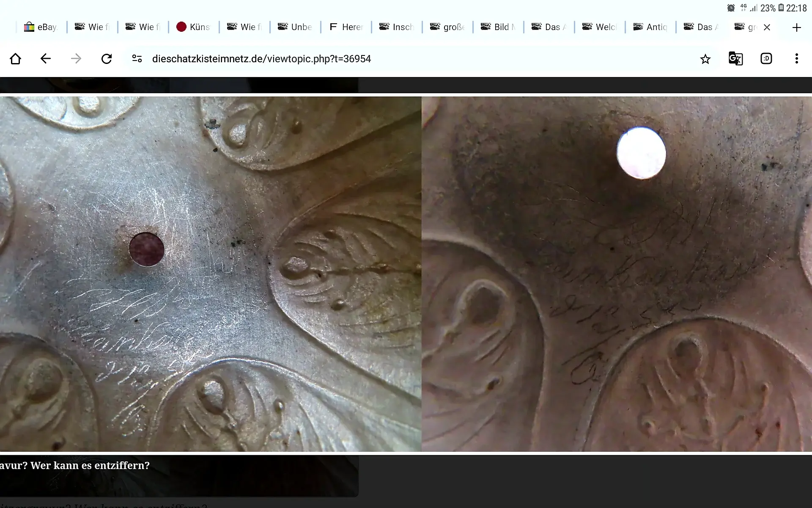Viewport: 812px width, 508px height.
Task: Open the Herer tab
Action: coord(346,27)
